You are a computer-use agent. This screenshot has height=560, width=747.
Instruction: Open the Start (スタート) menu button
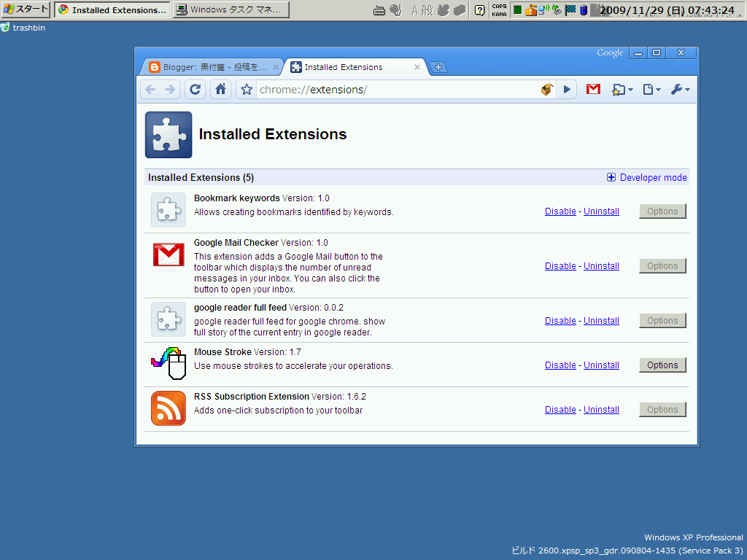coord(26,9)
